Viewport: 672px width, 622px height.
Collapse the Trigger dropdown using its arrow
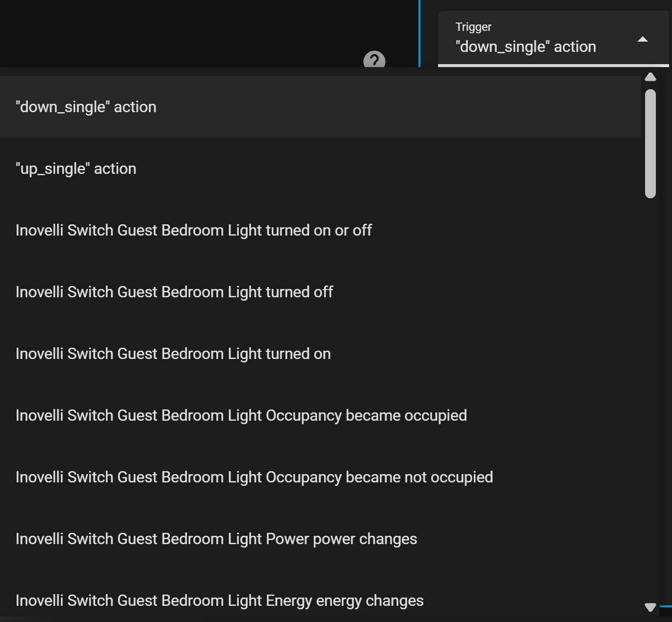coord(642,40)
